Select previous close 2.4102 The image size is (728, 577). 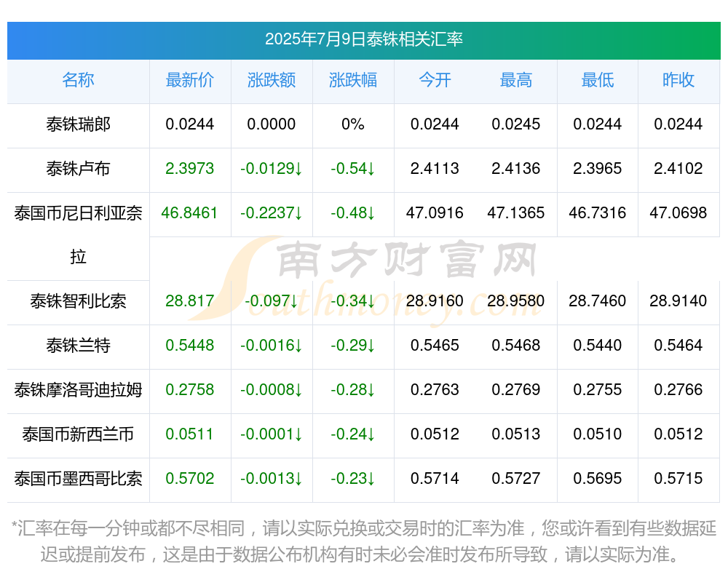click(678, 169)
